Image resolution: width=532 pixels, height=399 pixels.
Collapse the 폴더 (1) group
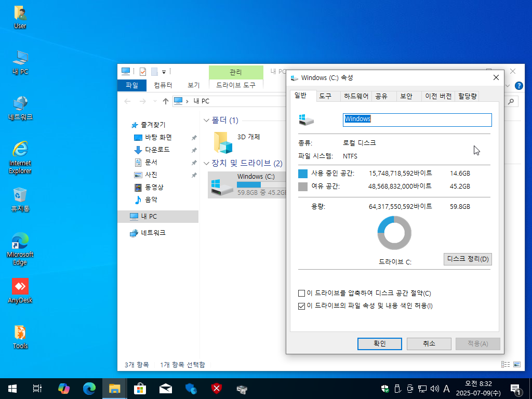206,121
